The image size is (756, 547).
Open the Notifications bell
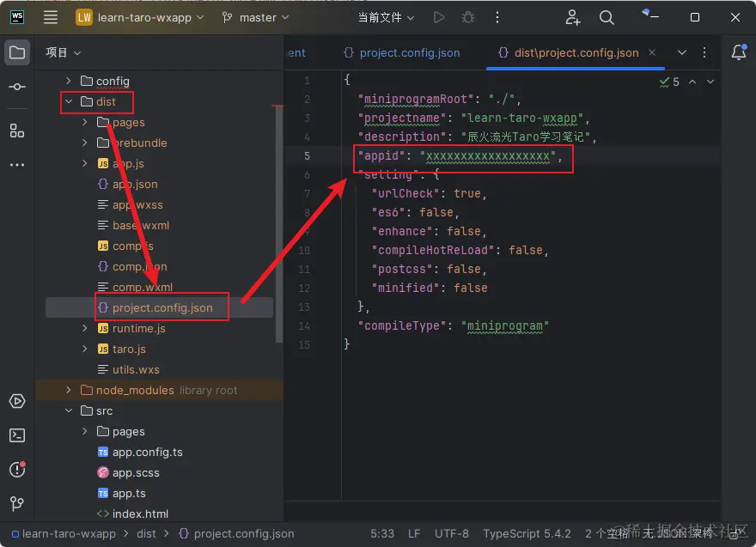click(739, 52)
